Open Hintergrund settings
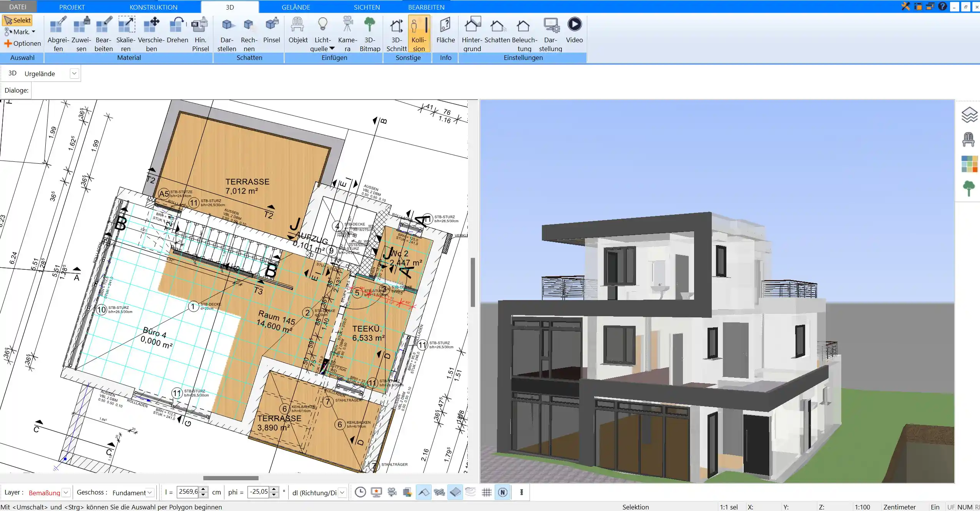 (x=472, y=34)
